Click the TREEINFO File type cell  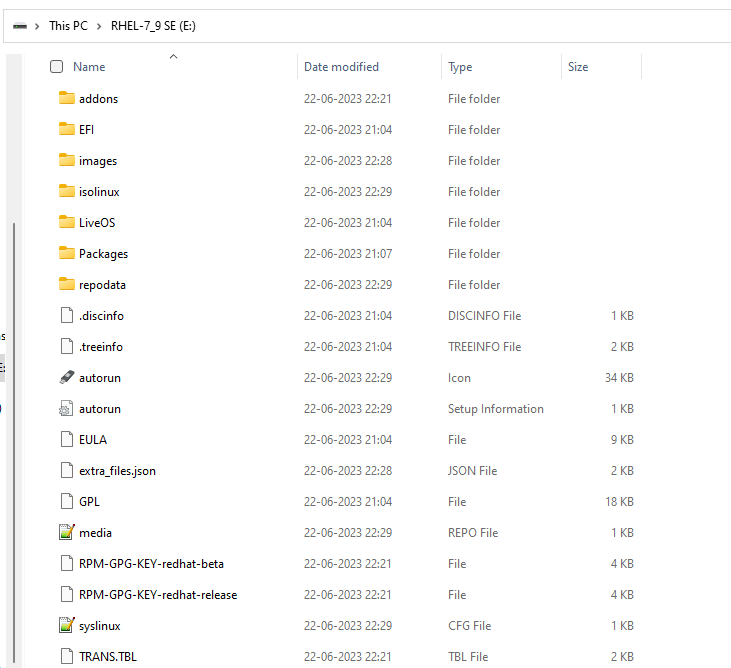pyautogui.click(x=484, y=347)
